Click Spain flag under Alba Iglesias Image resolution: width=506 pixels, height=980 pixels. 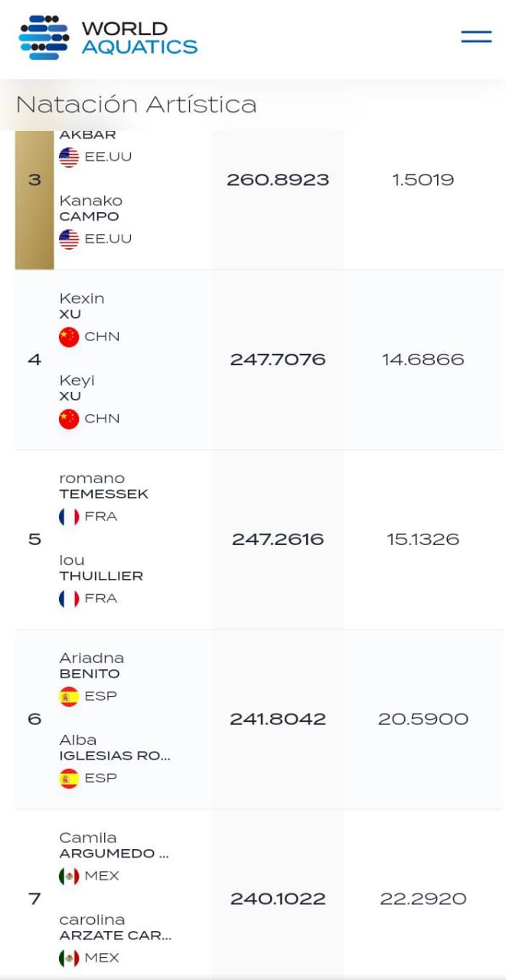click(69, 779)
